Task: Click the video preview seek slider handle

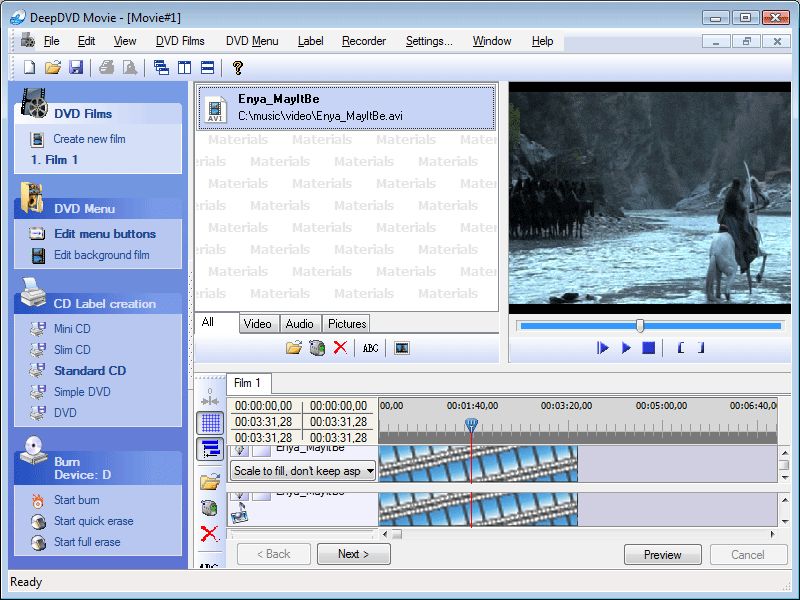Action: coord(640,326)
